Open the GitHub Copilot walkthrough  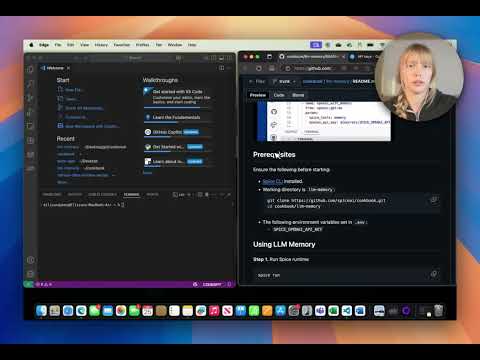coord(178,132)
